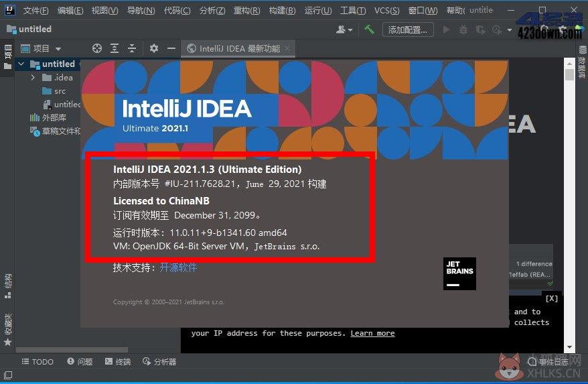
Task: Open the 运行(U) Run menu
Action: (318, 11)
